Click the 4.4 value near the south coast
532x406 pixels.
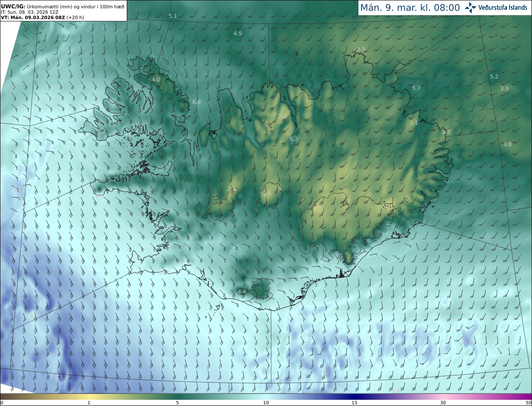tap(242, 292)
